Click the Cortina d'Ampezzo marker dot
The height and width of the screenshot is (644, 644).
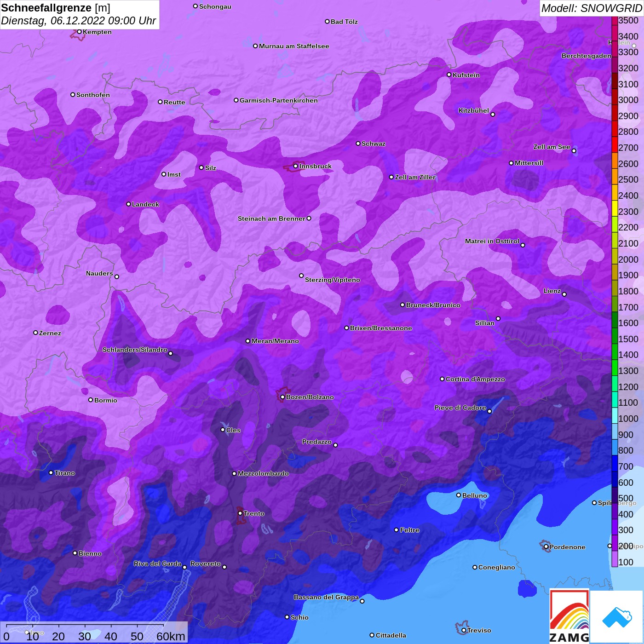click(x=442, y=379)
